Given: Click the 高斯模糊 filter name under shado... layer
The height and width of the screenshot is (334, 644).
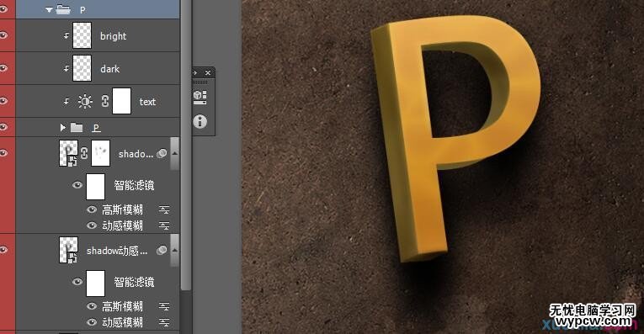Looking at the screenshot, I should click(x=122, y=210).
